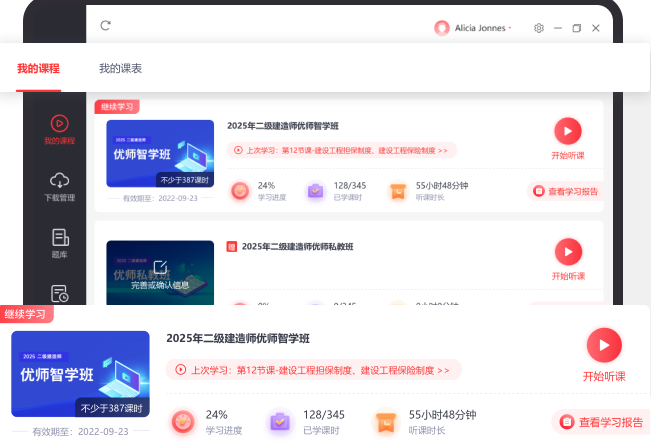Click the large play button in enlarged card
Screen dimensions: 651x447
pyautogui.click(x=604, y=345)
